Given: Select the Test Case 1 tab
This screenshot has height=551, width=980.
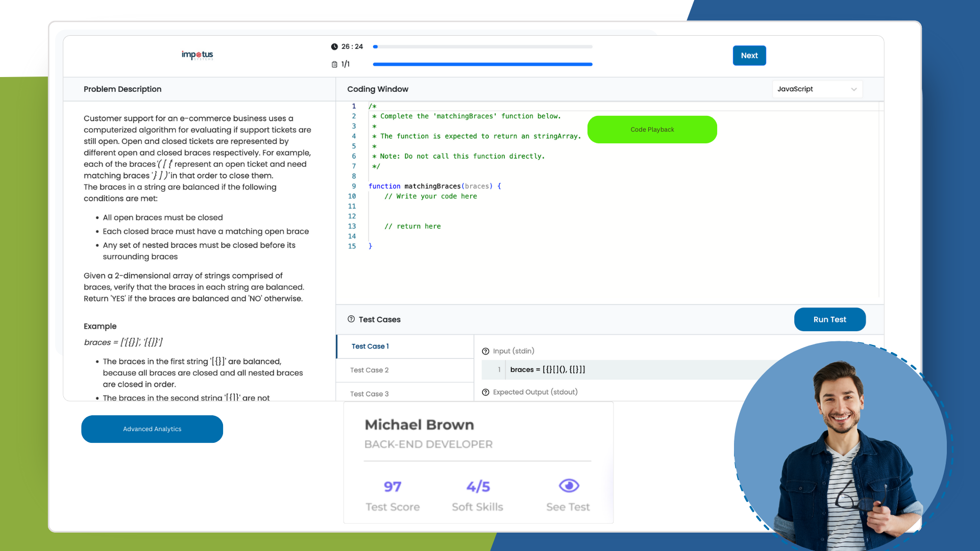Looking at the screenshot, I should [370, 346].
